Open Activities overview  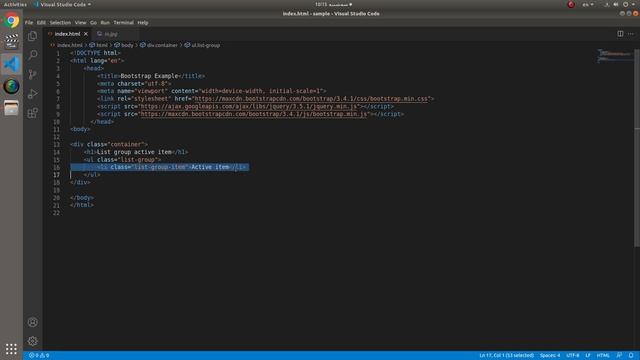coord(15,4)
